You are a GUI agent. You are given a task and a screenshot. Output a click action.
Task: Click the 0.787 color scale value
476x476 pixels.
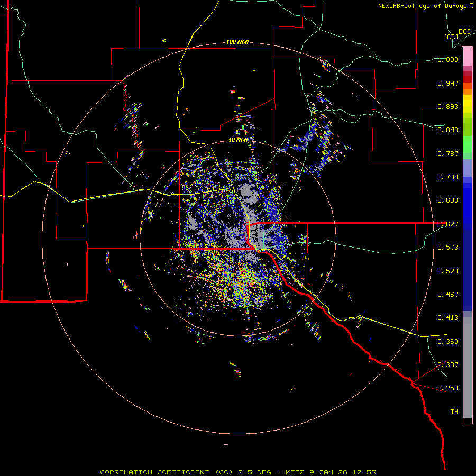click(x=448, y=153)
